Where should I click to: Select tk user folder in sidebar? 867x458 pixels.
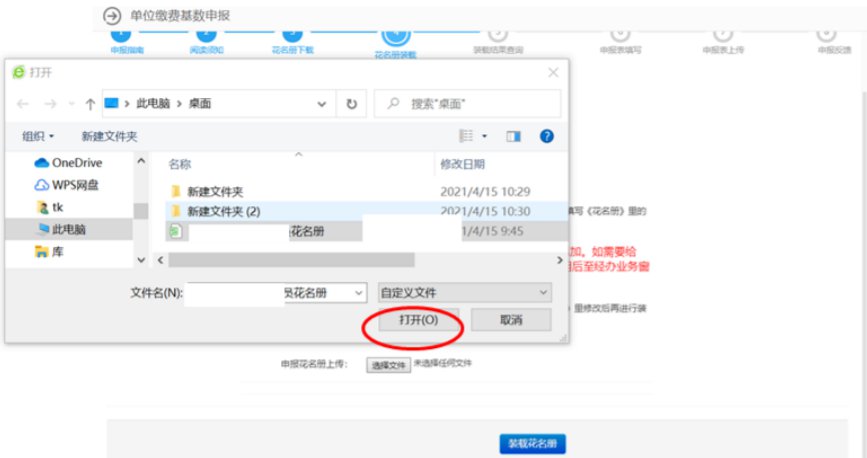tap(50, 207)
